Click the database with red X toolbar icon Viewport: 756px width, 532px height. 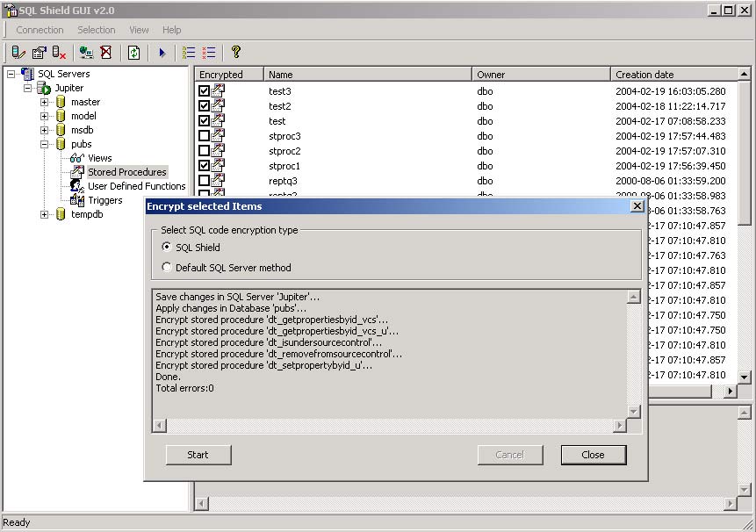pyautogui.click(x=59, y=53)
